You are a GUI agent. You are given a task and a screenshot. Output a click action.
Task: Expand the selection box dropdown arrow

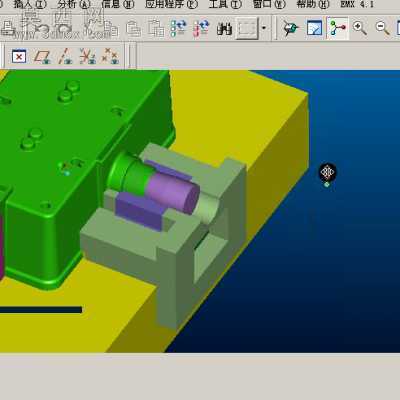pos(264,28)
